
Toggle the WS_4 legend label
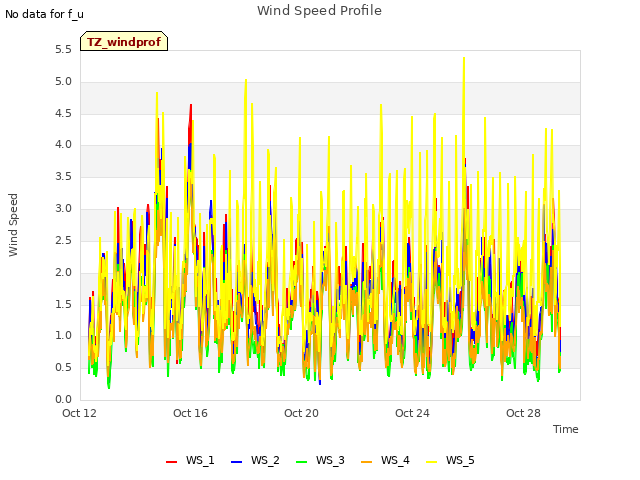(395, 460)
